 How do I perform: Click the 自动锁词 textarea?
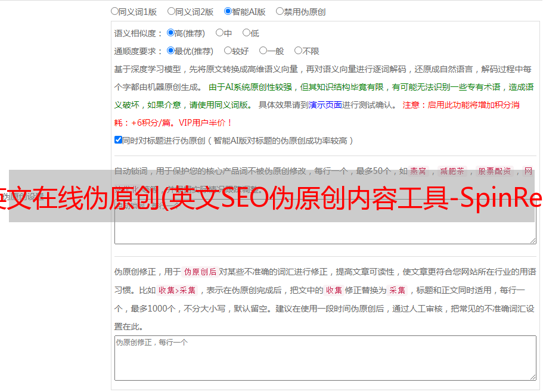coord(325,222)
